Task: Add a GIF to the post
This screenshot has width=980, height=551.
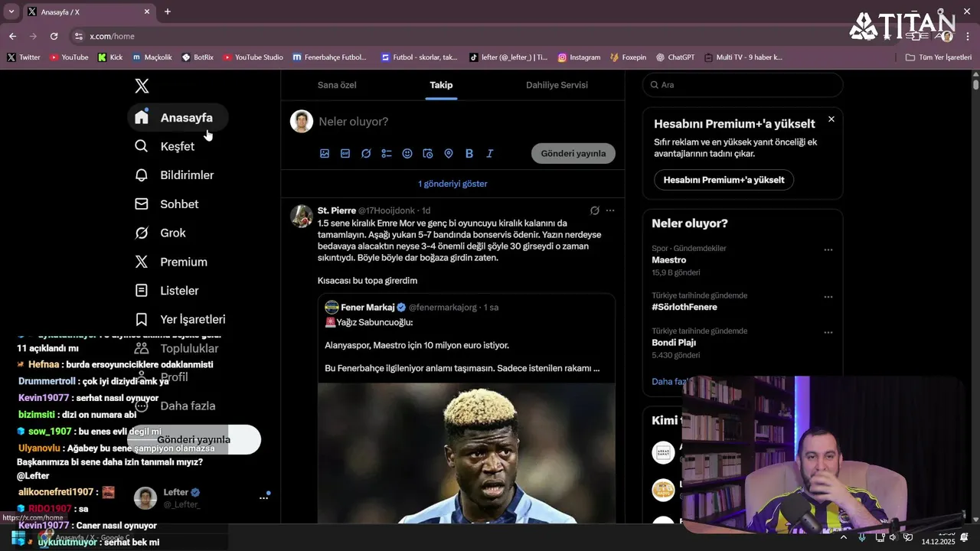Action: coord(345,153)
